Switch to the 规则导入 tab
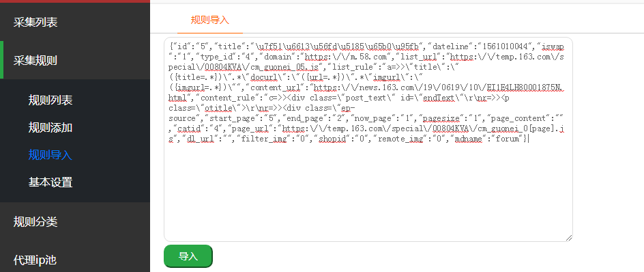 pyautogui.click(x=210, y=21)
